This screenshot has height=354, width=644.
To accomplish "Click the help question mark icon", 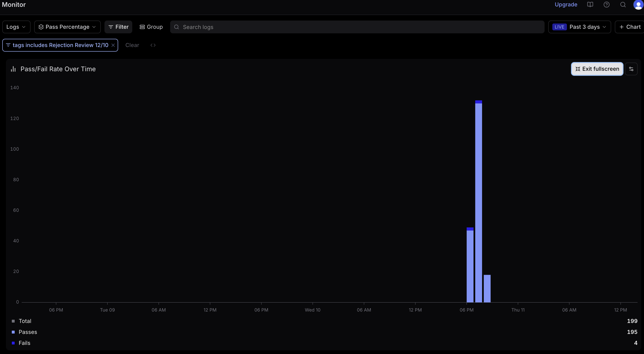I will (606, 5).
